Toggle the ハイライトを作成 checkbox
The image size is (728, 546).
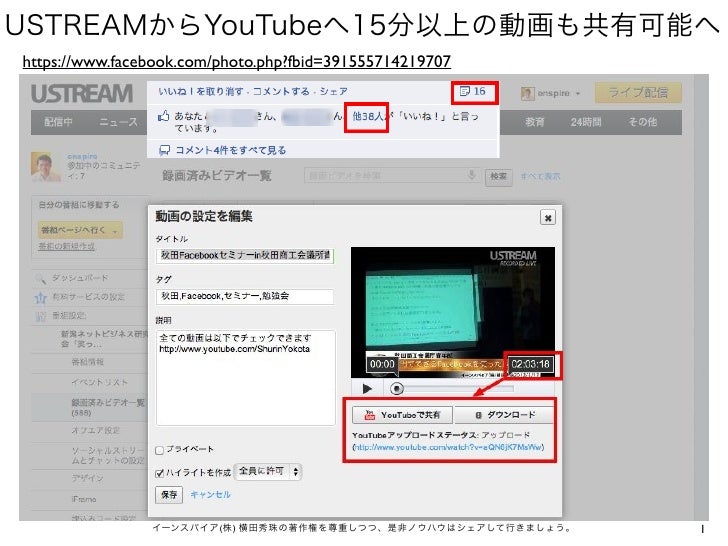pyautogui.click(x=160, y=473)
